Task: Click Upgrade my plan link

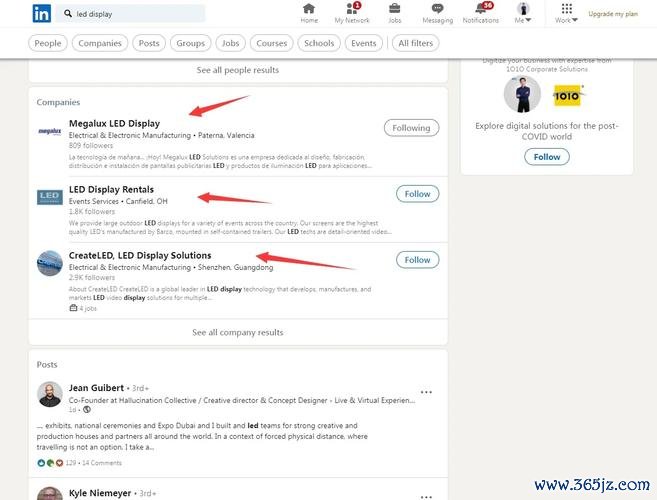Action: pos(613,14)
